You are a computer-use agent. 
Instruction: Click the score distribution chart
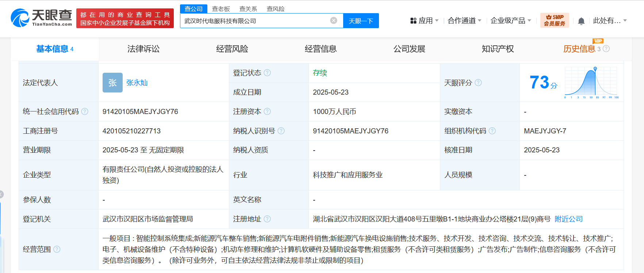591,83
